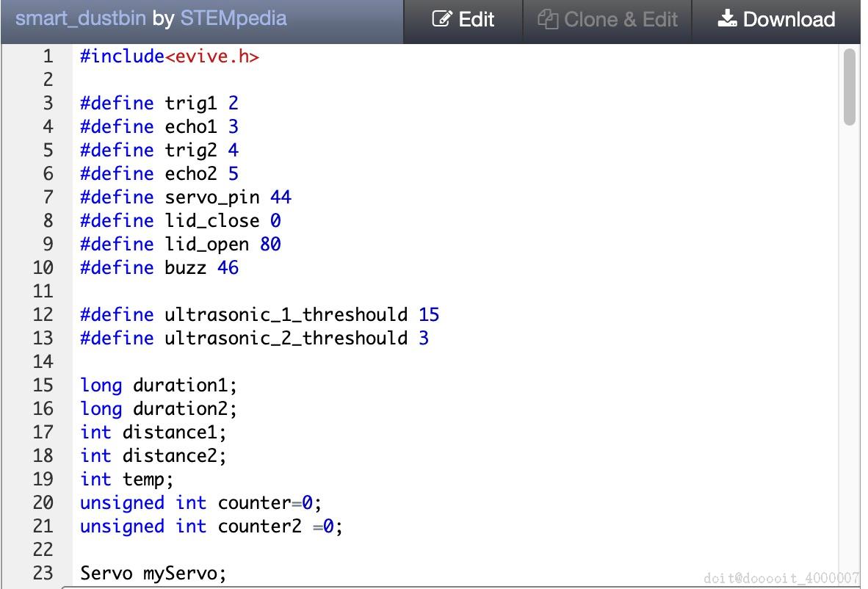The height and width of the screenshot is (589, 868).
Task: Click the vertical scrollbar thumb
Action: [849, 87]
